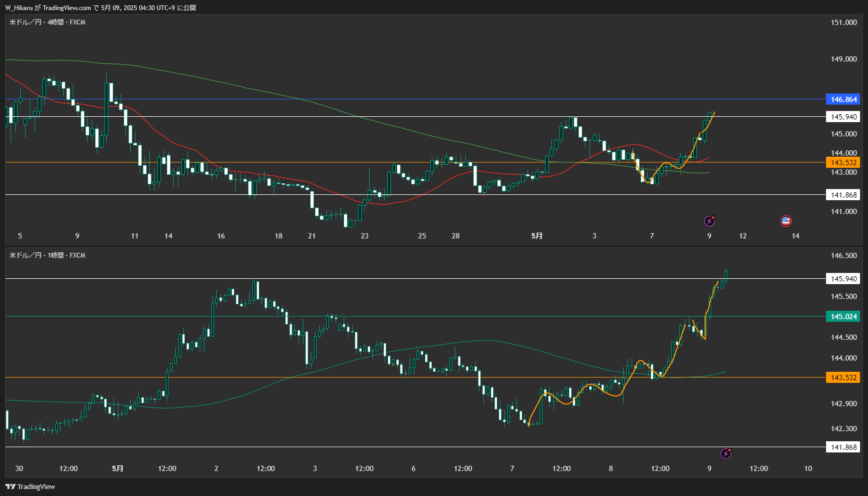The width and height of the screenshot is (868, 496).
Task: Click the 142.300 price scale value
Action: pos(844,429)
